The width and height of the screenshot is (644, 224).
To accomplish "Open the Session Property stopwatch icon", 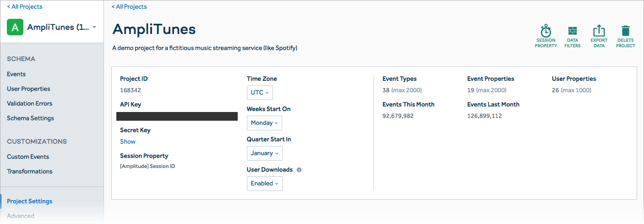I will pyautogui.click(x=546, y=31).
